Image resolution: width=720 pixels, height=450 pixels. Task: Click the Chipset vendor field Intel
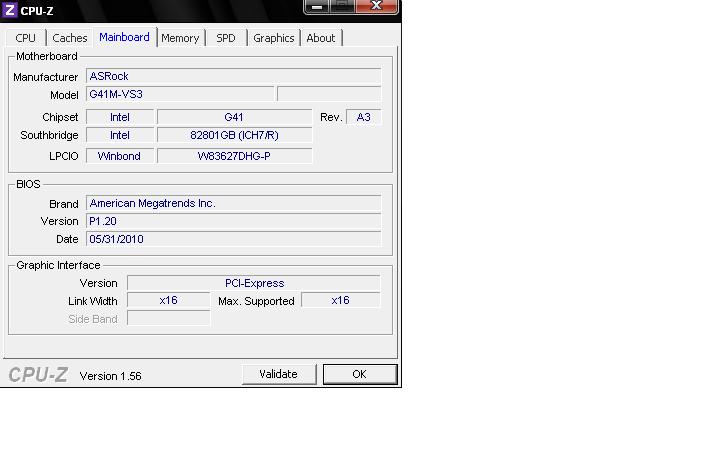pos(120,117)
